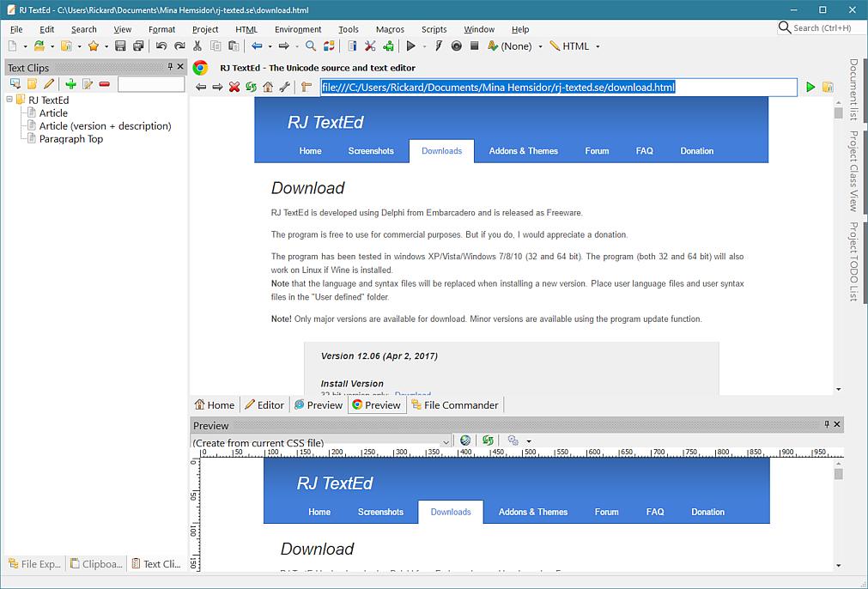Click FAQ link in the lower preview page
Image resolution: width=868 pixels, height=589 pixels.
(x=655, y=512)
